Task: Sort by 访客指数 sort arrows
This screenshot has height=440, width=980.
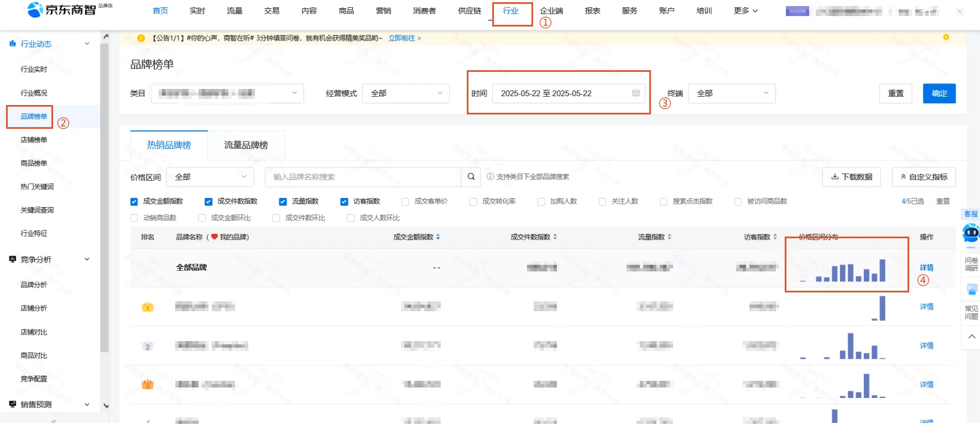Action: (x=775, y=237)
